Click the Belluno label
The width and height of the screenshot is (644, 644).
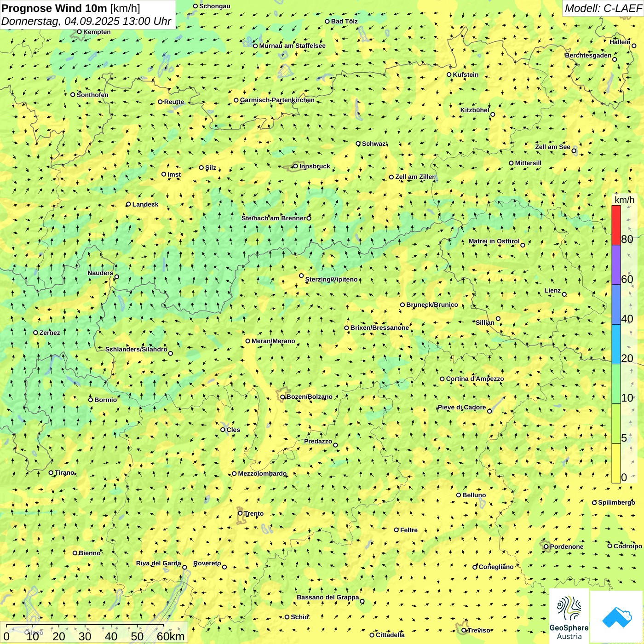point(474,495)
